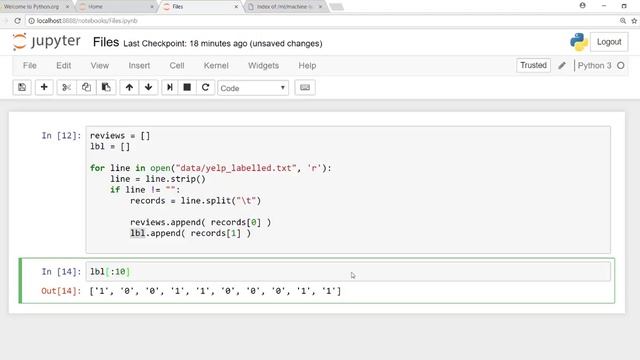This screenshot has width=640, height=360.
Task: Insert cell below with plus icon
Action: tap(44, 87)
